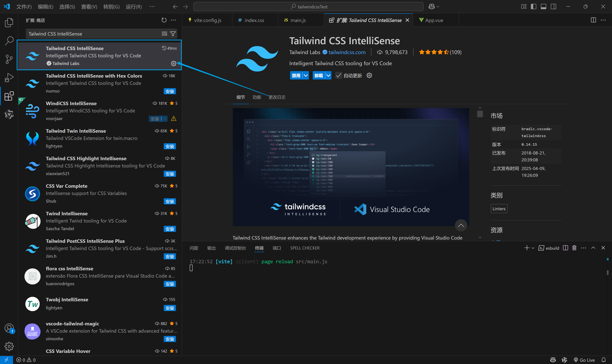Toggle the primary side bar layout icon
The width and height of the screenshot is (612, 364).
click(533, 7)
